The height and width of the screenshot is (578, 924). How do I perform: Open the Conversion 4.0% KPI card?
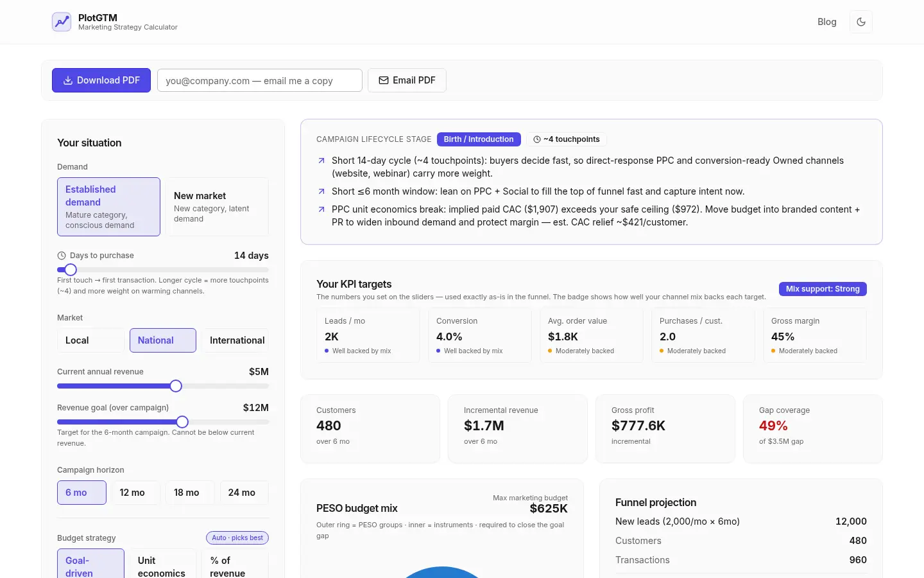[x=480, y=335]
